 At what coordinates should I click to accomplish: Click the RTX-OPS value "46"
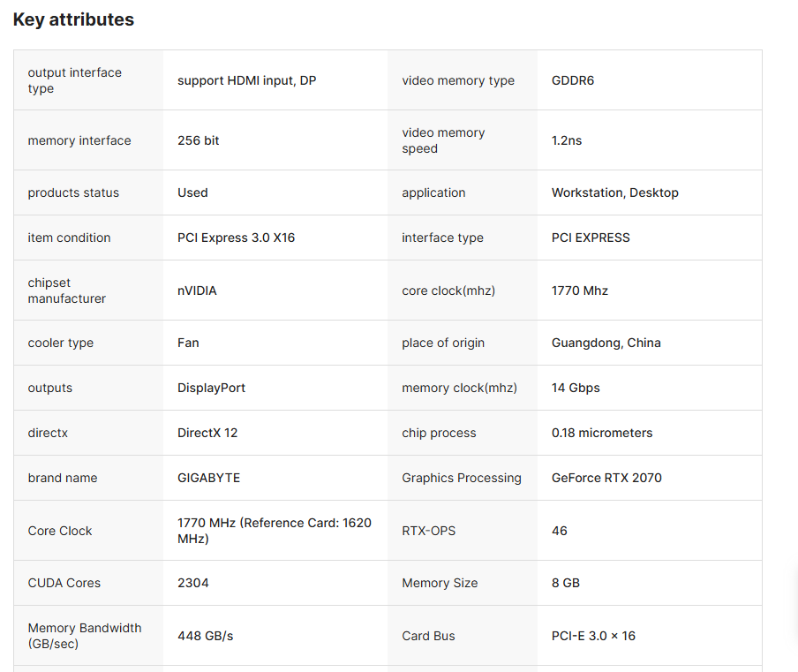pyautogui.click(x=560, y=531)
